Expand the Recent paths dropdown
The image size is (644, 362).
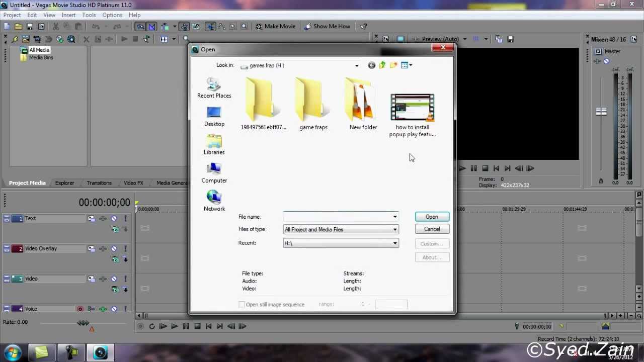tap(395, 243)
